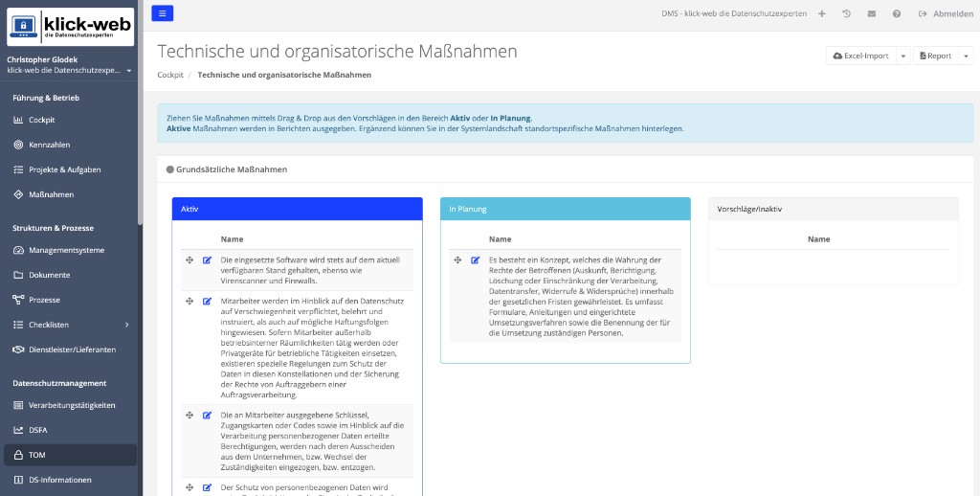980x496 pixels.
Task: Open the history clock icon
Action: pyautogui.click(x=847, y=13)
